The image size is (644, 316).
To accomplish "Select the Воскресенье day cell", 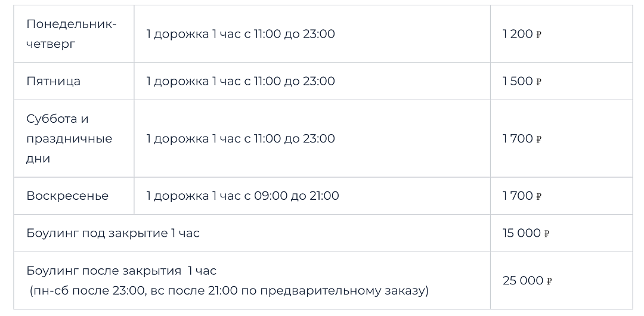I will [x=67, y=196].
